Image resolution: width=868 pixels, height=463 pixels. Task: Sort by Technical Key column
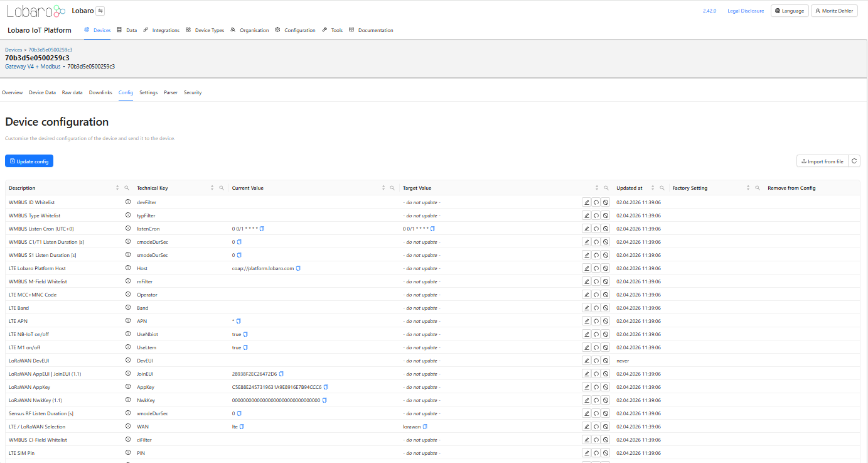click(212, 188)
